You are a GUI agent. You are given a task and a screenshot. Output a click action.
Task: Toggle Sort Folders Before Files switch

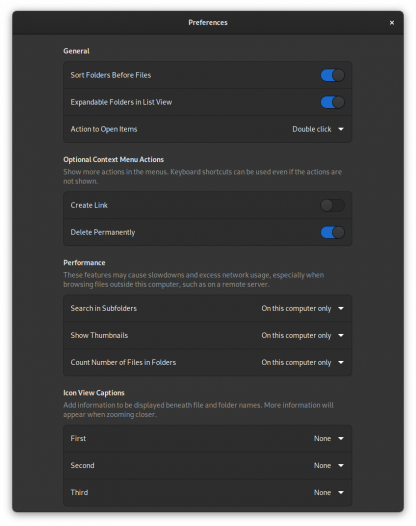pos(332,75)
